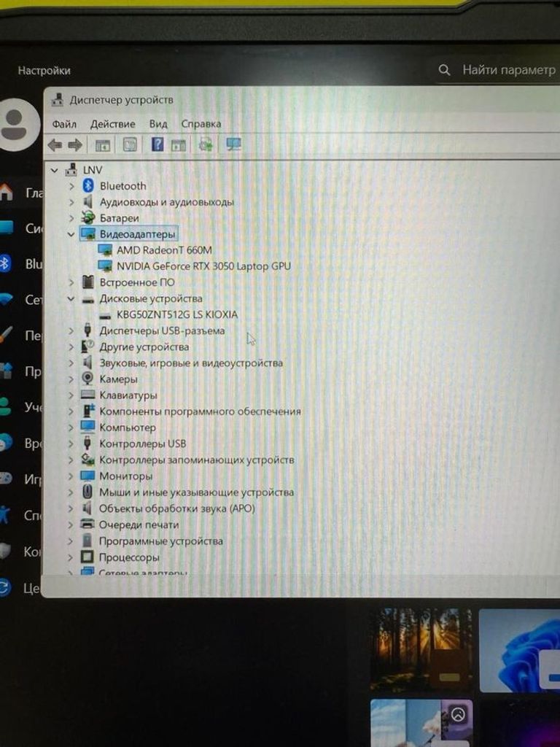The height and width of the screenshot is (747, 560).
Task: Click the Камеры webcam icon
Action: 87,379
